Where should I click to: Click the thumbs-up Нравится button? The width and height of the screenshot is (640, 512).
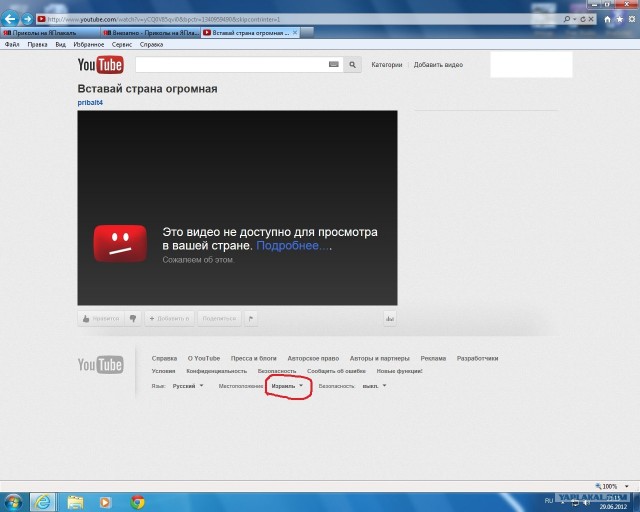[101, 318]
